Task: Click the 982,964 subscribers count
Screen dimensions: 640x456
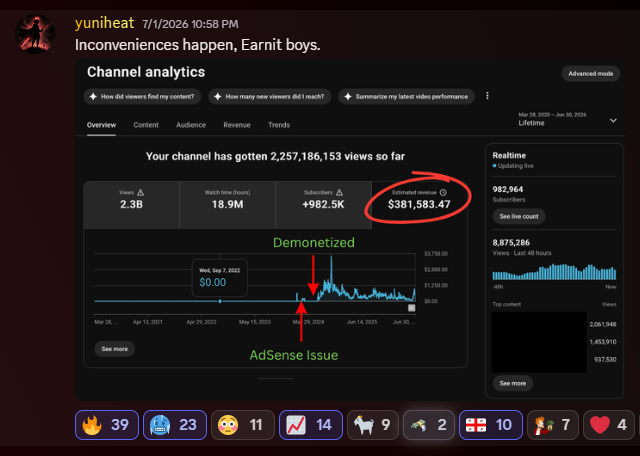Action: click(508, 189)
